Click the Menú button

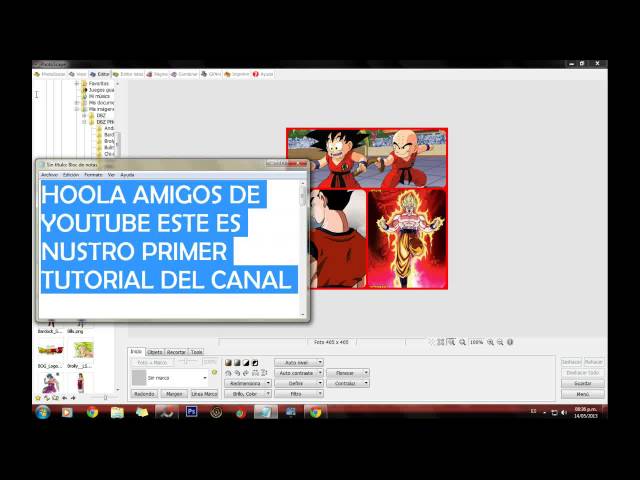click(x=582, y=394)
